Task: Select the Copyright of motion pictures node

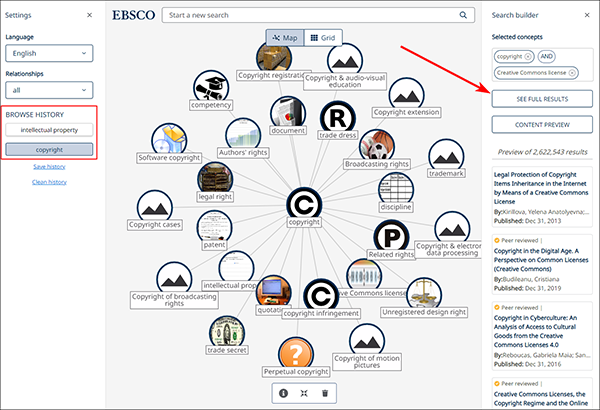Action: click(367, 341)
